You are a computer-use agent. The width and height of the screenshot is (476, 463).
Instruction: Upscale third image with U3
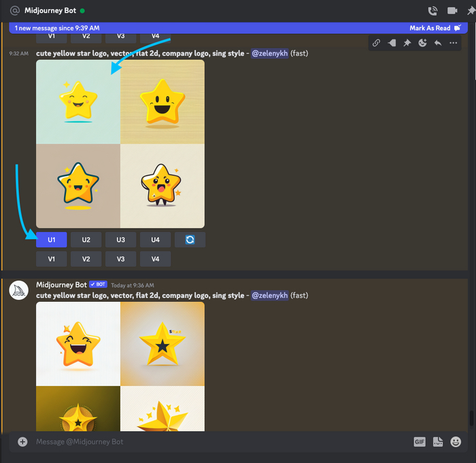(x=120, y=239)
